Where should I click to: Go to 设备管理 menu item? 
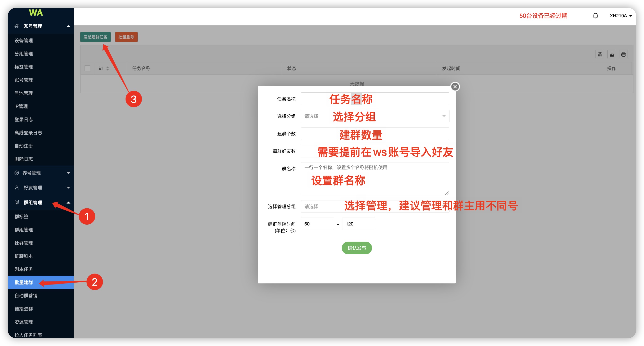(x=24, y=40)
